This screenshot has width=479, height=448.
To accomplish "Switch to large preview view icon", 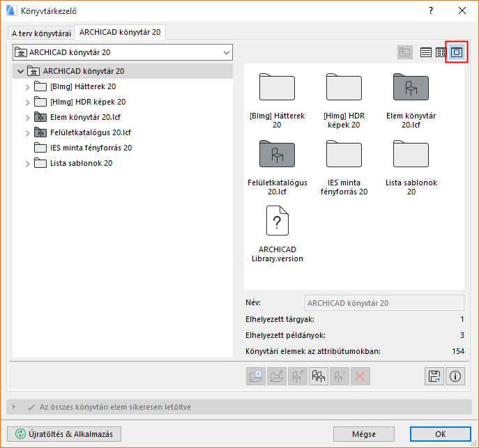I will click(x=457, y=52).
